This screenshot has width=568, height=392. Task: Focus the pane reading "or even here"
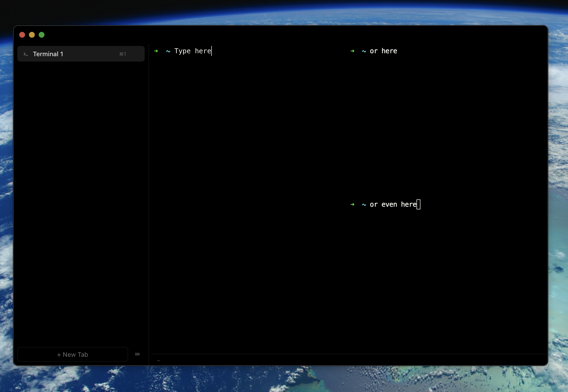pos(393,205)
